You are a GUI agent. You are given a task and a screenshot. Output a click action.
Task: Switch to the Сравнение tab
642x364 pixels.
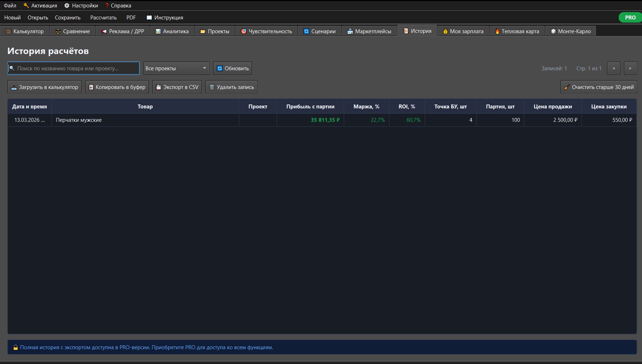(72, 31)
